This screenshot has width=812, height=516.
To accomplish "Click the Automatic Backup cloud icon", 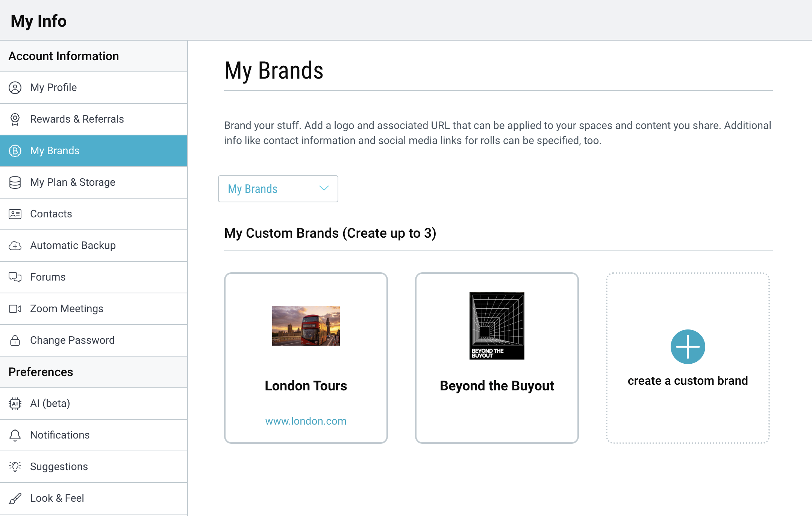I will (15, 246).
